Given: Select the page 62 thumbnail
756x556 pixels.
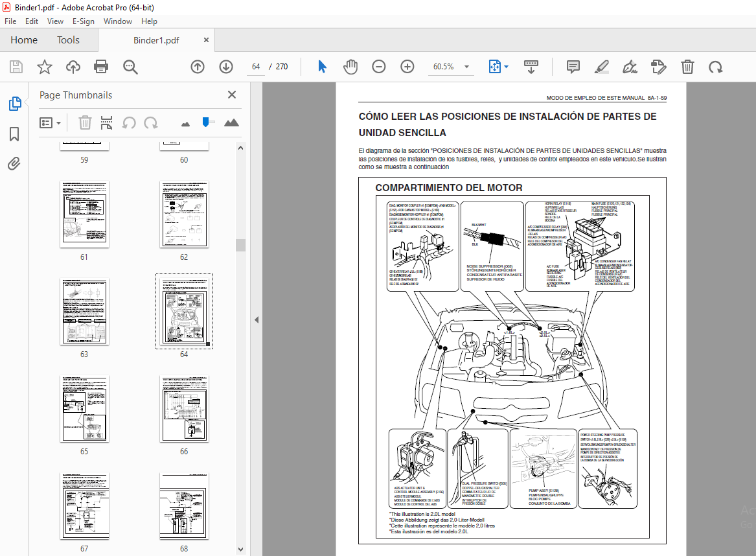Looking at the screenshot, I should (184, 214).
